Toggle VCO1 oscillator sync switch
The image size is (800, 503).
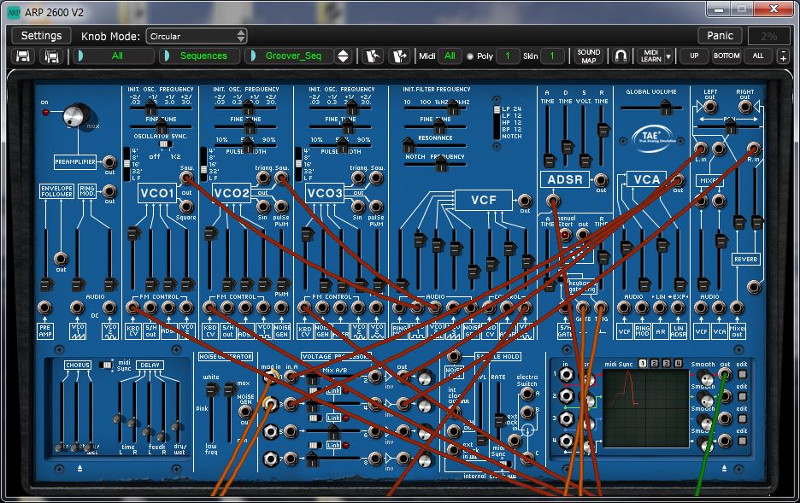click(164, 144)
